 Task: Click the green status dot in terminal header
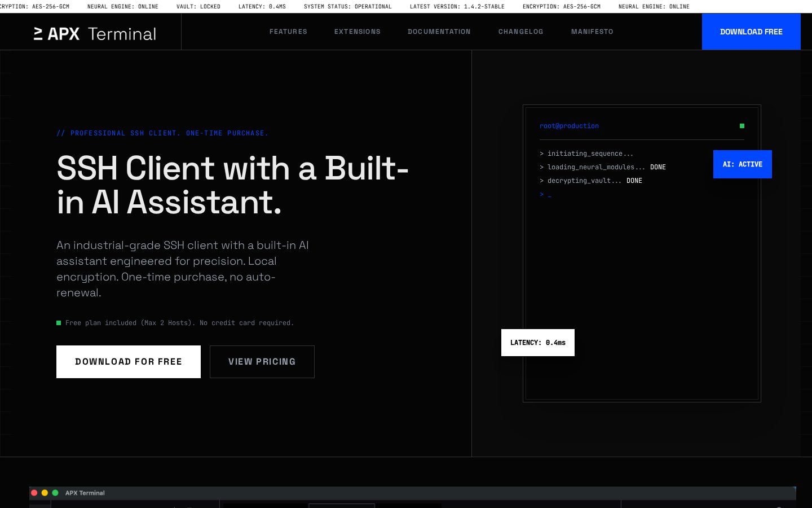pyautogui.click(x=742, y=126)
